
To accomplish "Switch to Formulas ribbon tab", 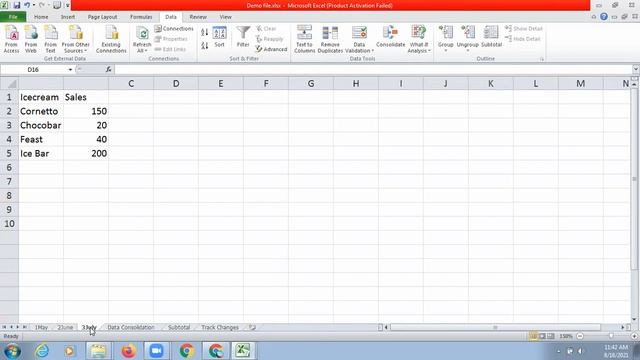I will pos(141,17).
